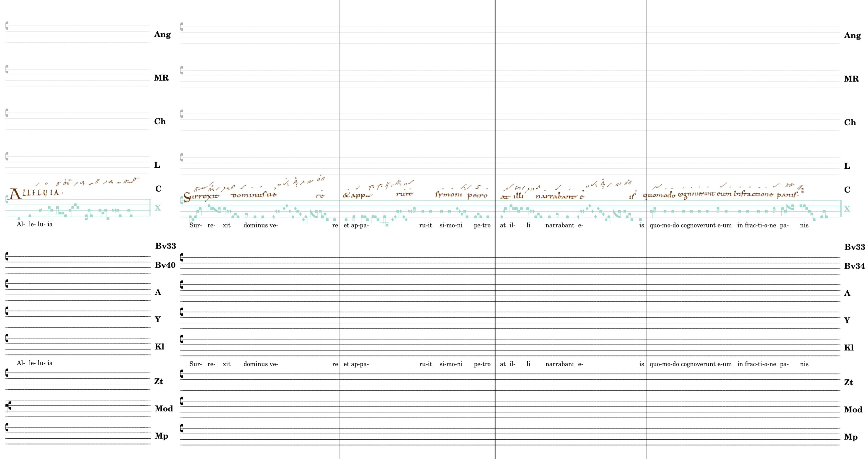Click the Mp label at far right
Screen dimensions: 868x459
[x=851, y=437]
